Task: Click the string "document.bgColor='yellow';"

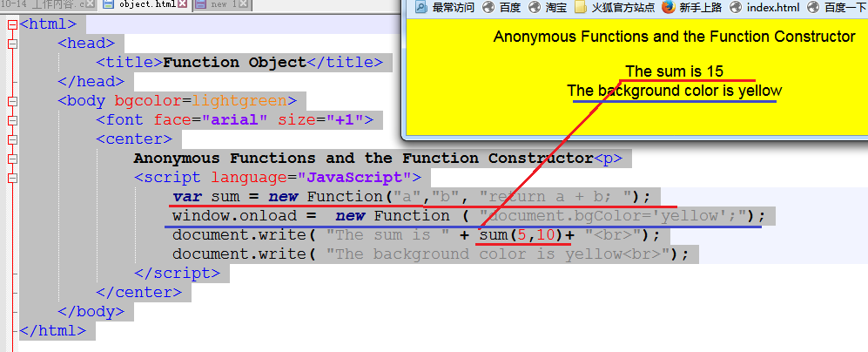Action: tap(615, 215)
